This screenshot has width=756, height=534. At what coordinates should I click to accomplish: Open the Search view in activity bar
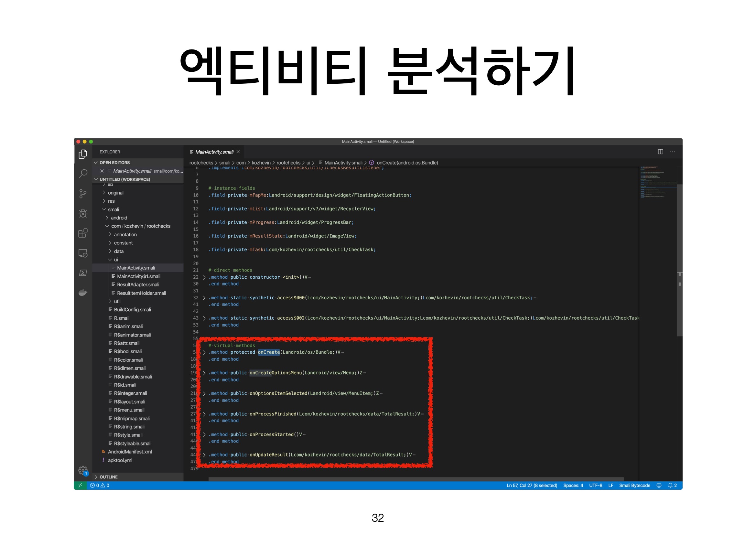point(83,174)
